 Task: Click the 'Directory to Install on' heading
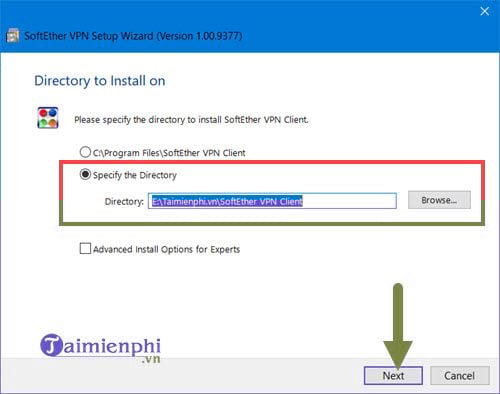[100, 81]
